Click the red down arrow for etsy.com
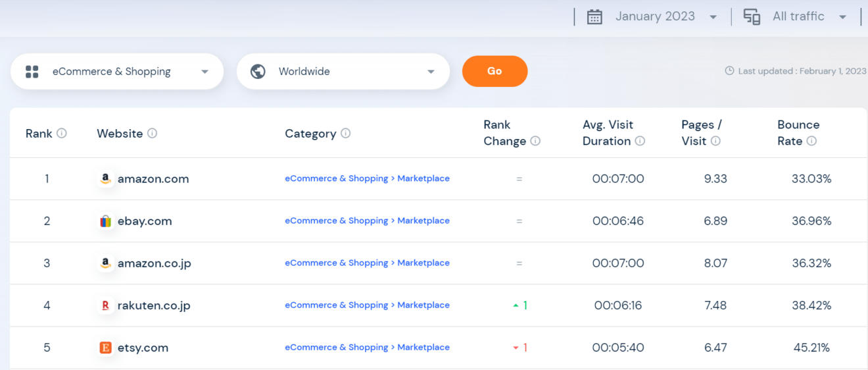Viewport: 868px width, 370px height. (516, 348)
